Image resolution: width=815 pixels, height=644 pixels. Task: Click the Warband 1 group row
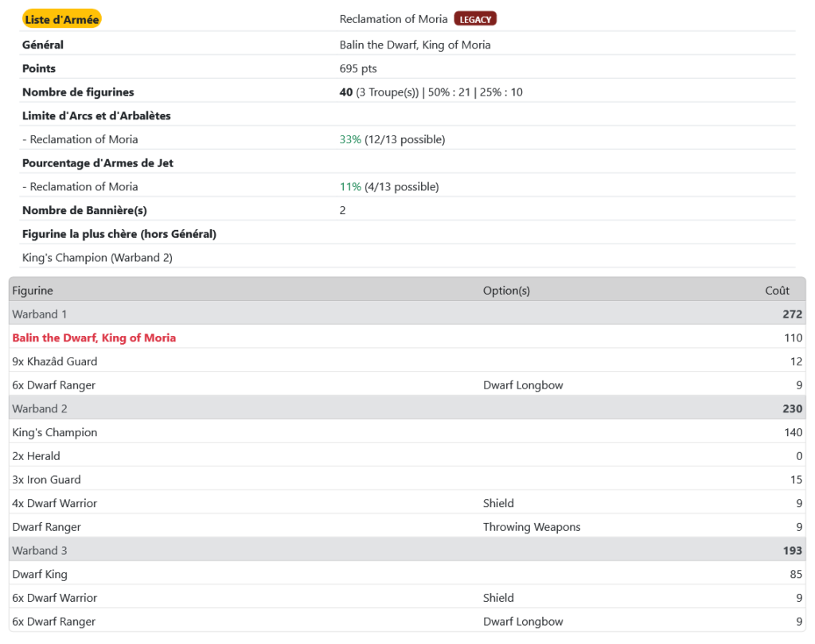[407, 314]
